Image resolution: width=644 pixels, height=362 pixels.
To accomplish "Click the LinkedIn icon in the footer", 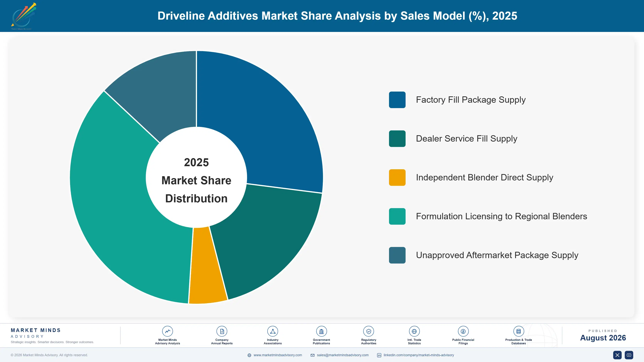I will (x=379, y=355).
